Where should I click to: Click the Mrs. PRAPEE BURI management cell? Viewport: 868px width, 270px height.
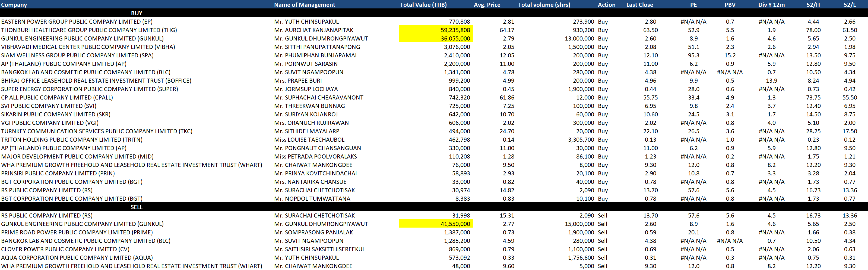tap(297, 81)
